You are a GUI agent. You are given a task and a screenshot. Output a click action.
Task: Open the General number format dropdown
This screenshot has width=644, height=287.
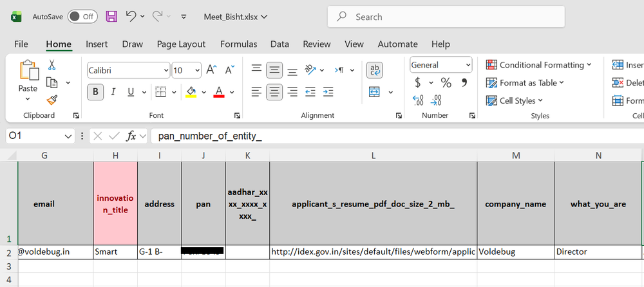467,65
